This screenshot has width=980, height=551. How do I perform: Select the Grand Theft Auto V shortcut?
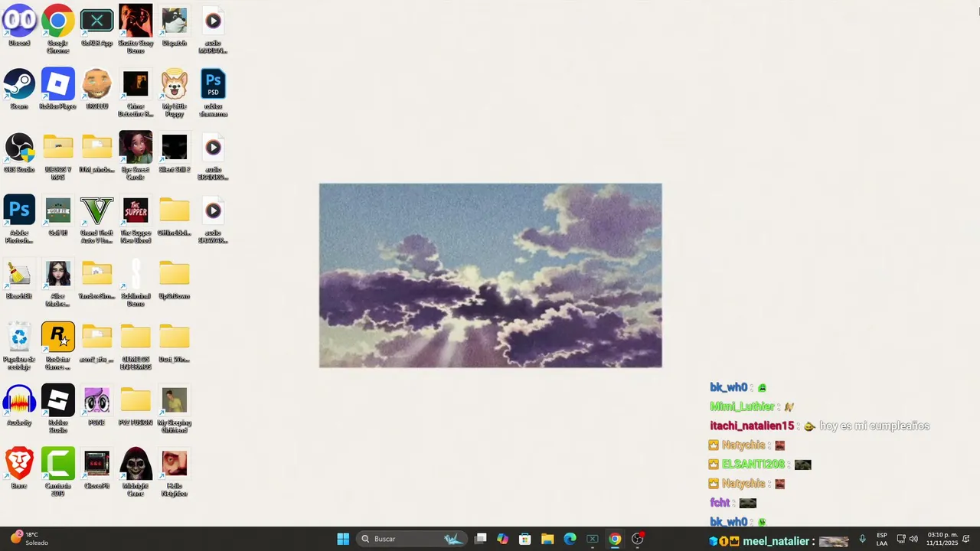[x=96, y=220]
